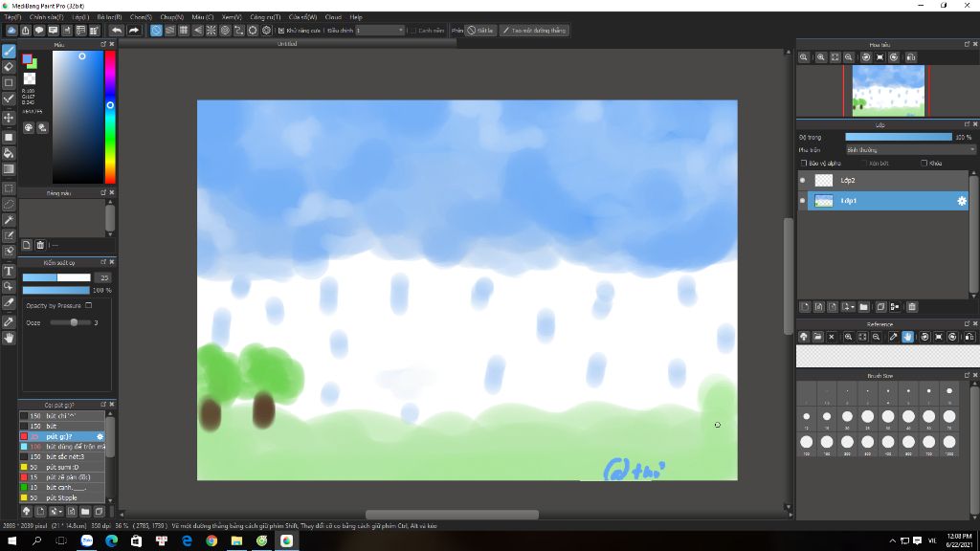Select the Magic Wand tool

pyautogui.click(x=9, y=220)
